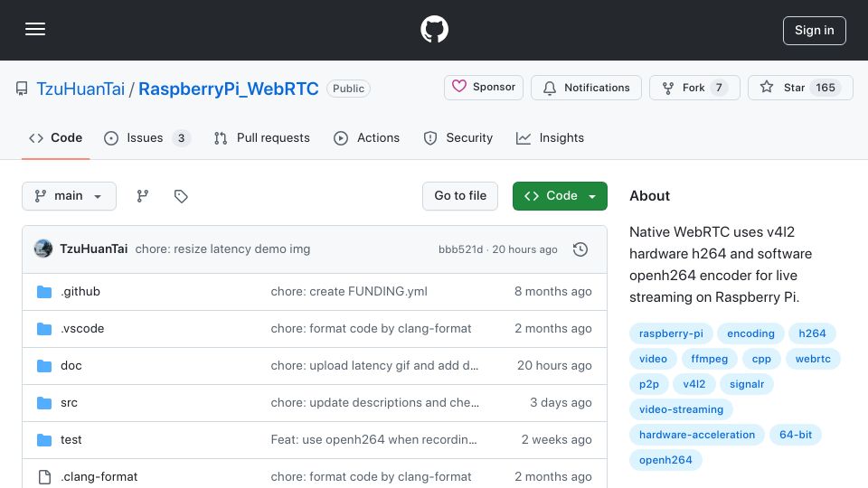Select the signalr topic tag
Screen dimensions: 868x488
pos(747,384)
